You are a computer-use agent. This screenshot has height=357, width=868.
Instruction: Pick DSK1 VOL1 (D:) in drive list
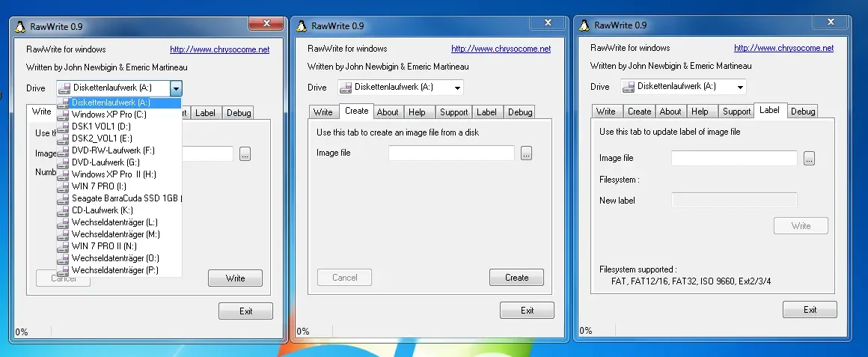coord(118,126)
